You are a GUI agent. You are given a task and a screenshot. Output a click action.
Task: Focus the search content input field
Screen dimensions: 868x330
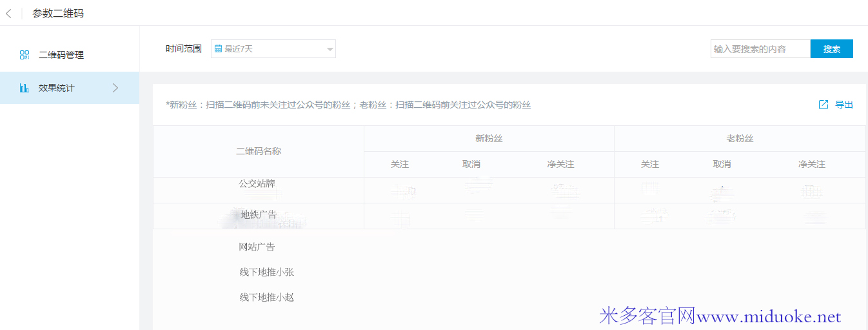coord(760,49)
